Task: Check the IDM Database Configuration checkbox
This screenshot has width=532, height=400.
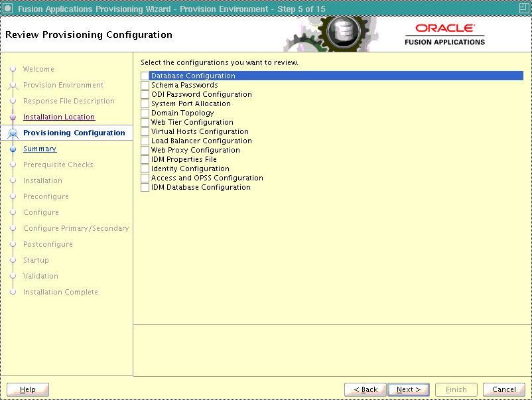Action: tap(145, 187)
